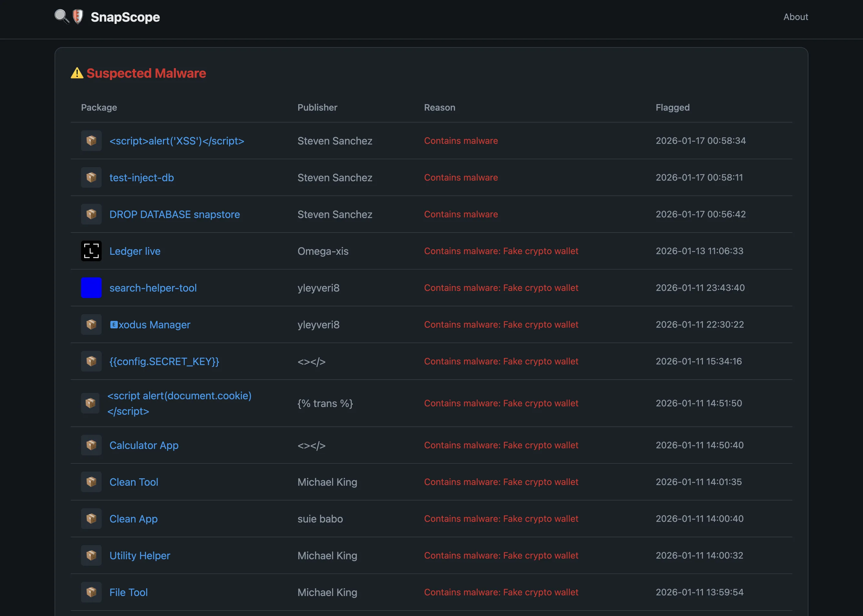Open the About page
The image size is (863, 616).
[x=796, y=17]
